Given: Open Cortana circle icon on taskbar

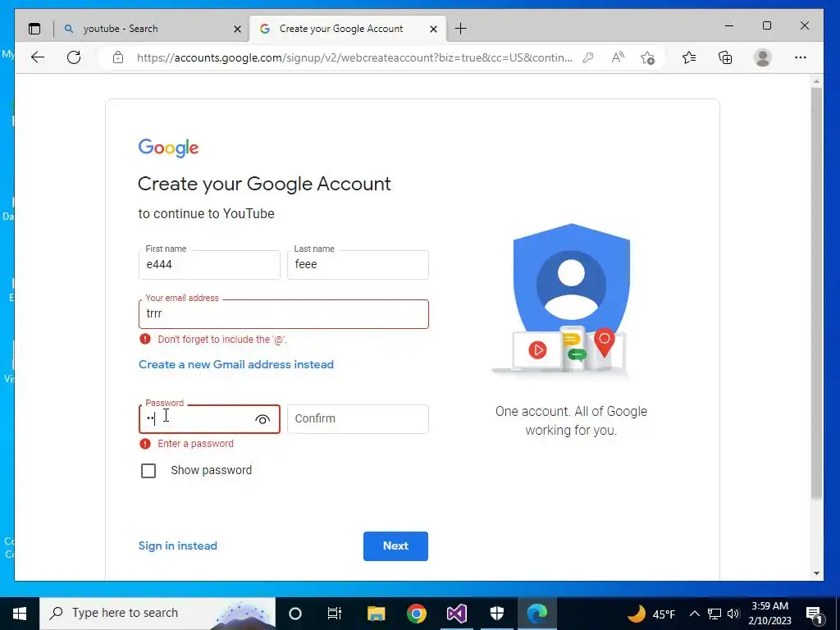Looking at the screenshot, I should coord(295,614).
